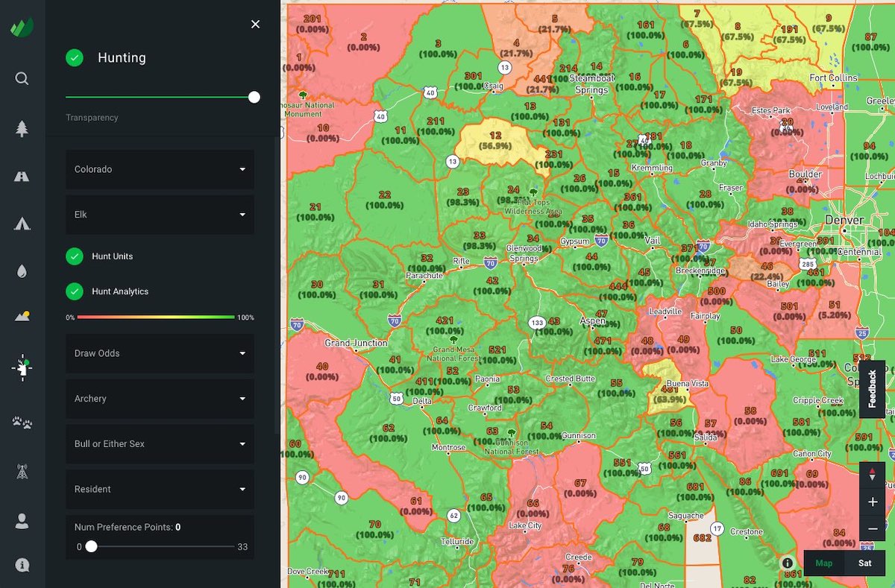
Task: Open the search tool in the sidebar
Action: point(22,78)
